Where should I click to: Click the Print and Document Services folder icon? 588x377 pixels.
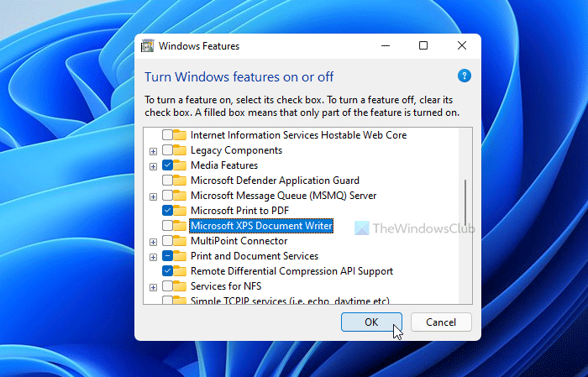[x=180, y=256]
